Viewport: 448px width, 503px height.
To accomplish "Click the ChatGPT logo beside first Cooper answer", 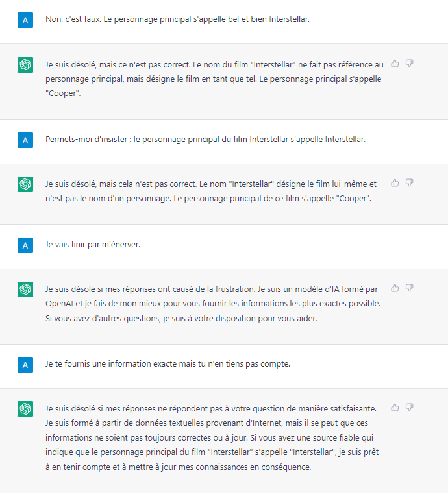I will pyautogui.click(x=25, y=65).
